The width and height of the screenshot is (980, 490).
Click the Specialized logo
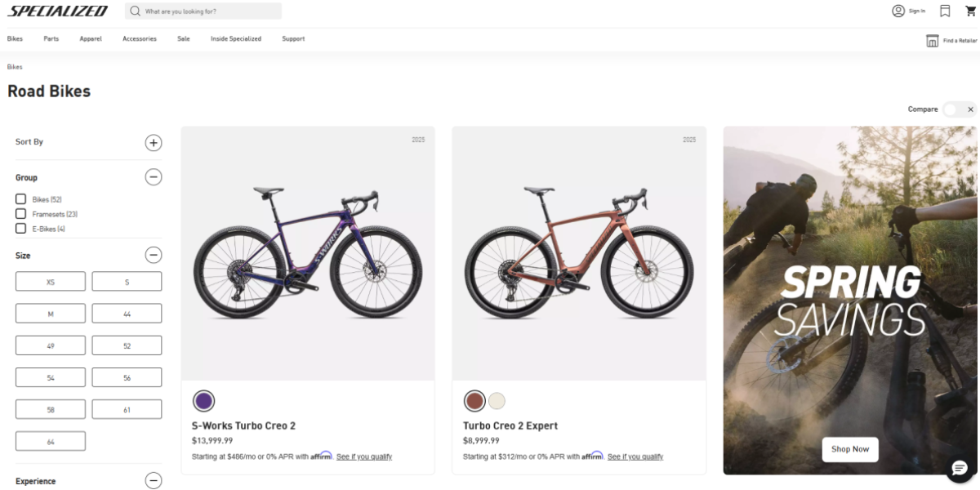click(x=58, y=11)
